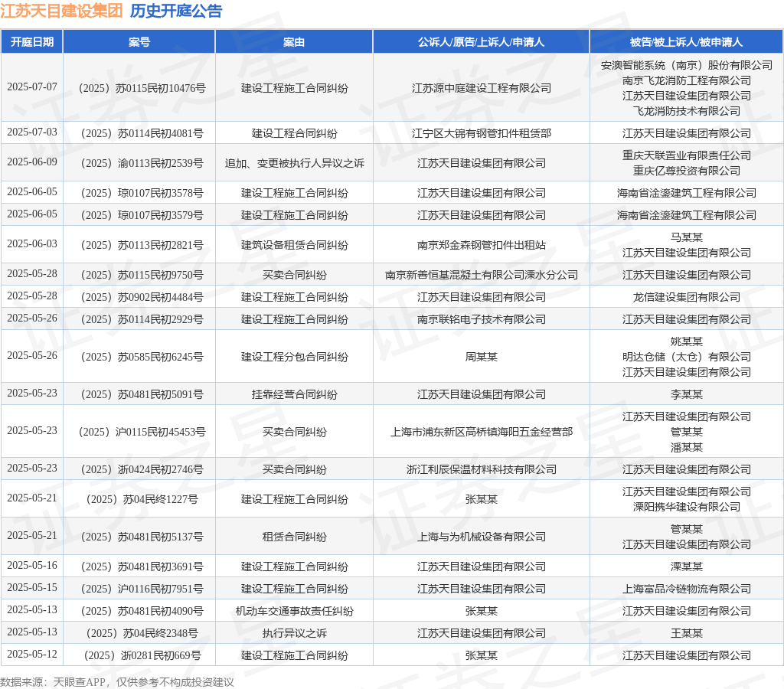784x689 pixels.
Task: Click defendant 溧阳携华建设有限公司
Action: pos(687,507)
